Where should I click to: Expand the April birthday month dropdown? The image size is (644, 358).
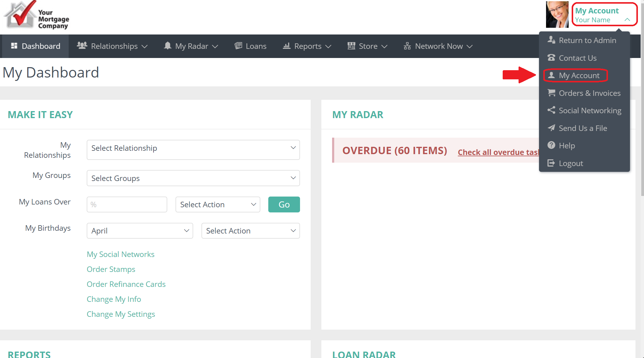click(140, 231)
